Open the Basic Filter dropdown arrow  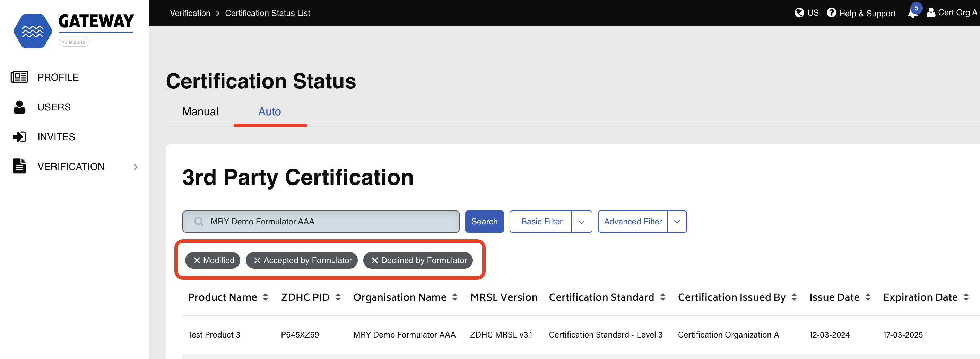581,222
